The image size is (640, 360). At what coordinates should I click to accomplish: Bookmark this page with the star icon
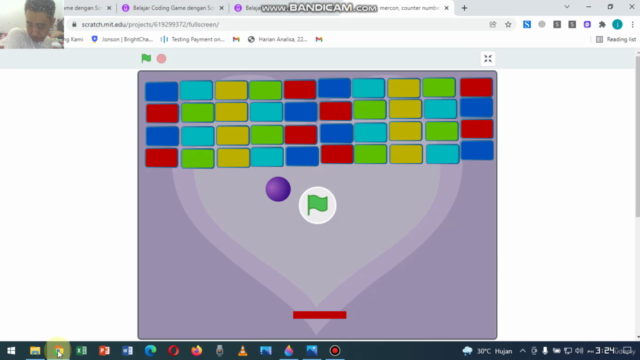click(508, 24)
